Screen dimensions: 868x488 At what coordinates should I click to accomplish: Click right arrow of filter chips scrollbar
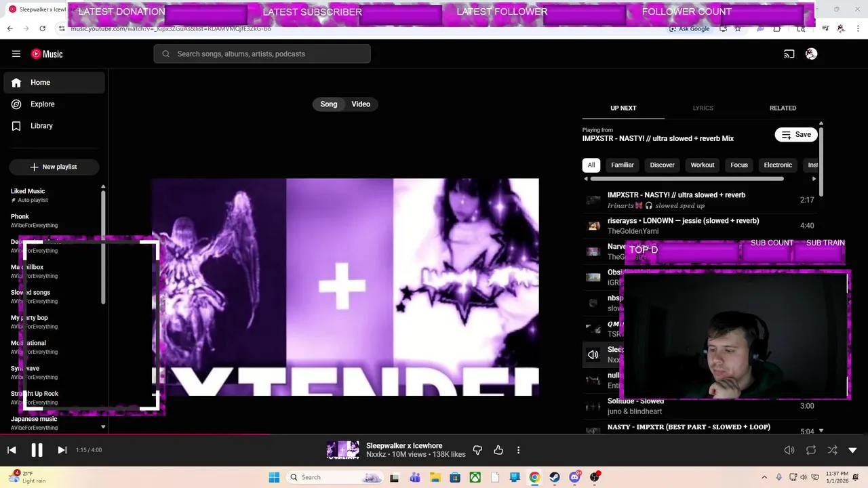(x=814, y=179)
